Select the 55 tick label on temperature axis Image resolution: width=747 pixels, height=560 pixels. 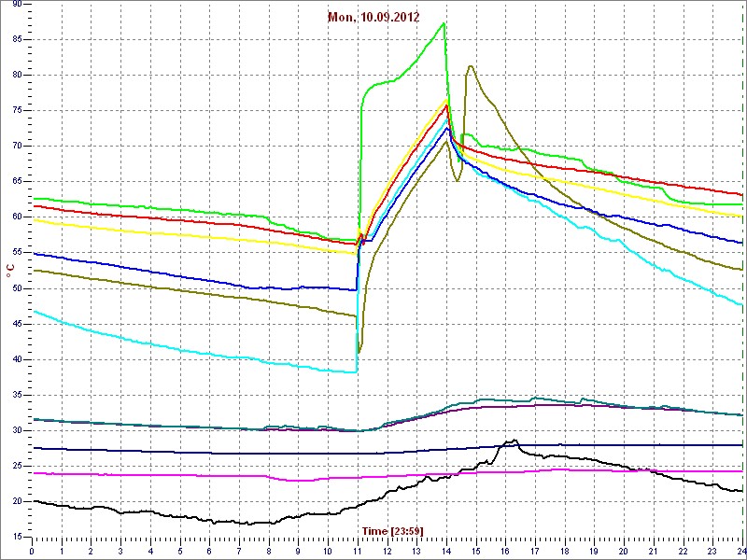[x=16, y=253]
